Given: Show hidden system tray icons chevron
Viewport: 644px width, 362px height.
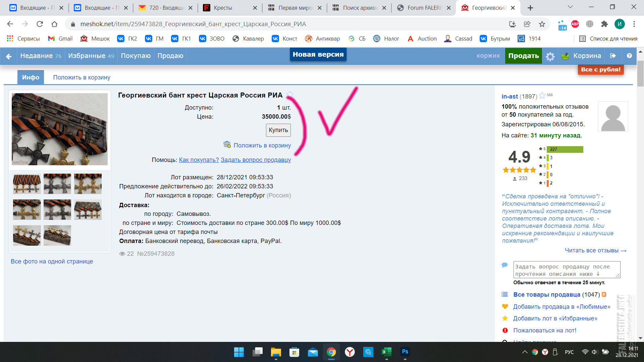Looking at the screenshot, I should pos(525,352).
